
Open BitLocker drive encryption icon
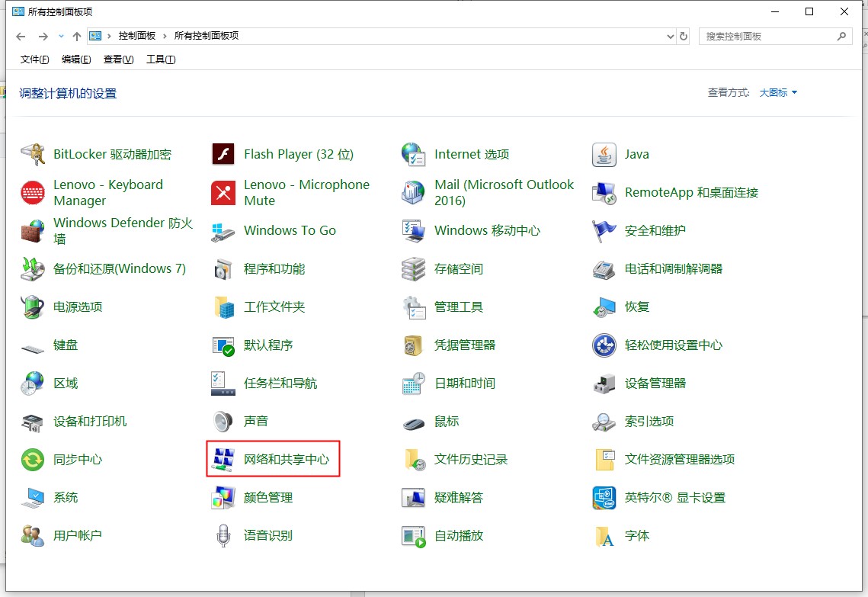coord(33,154)
